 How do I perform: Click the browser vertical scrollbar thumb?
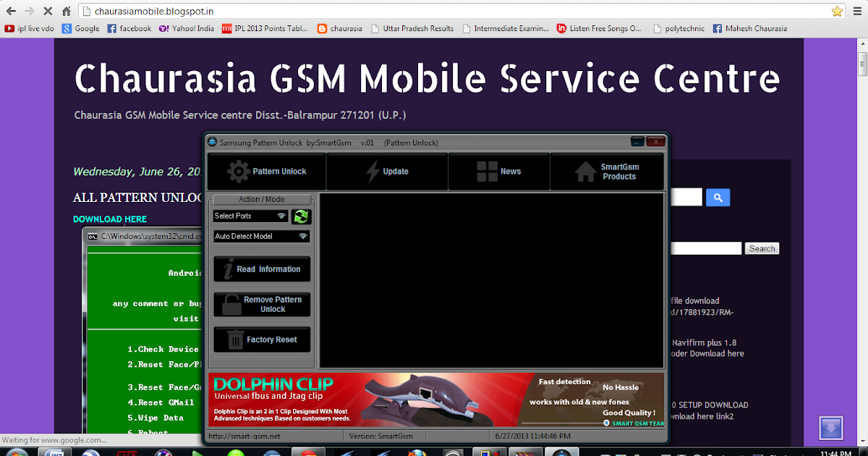pos(861,63)
